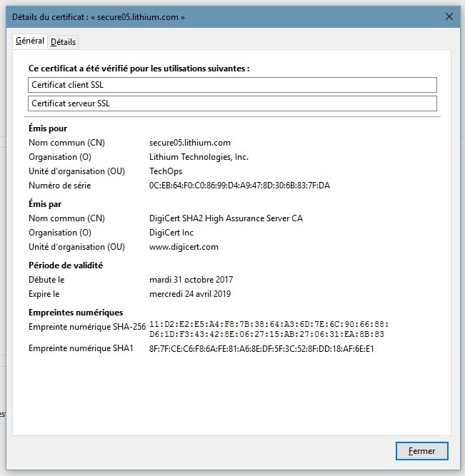Click the Expire le label

(44, 294)
